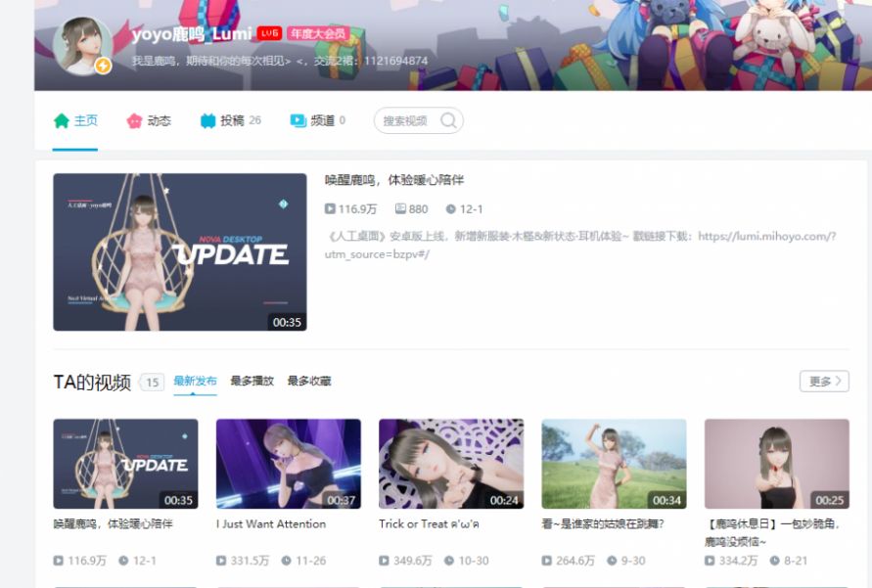
Task: Click the magnifier icon in the video search box
Action: (446, 119)
